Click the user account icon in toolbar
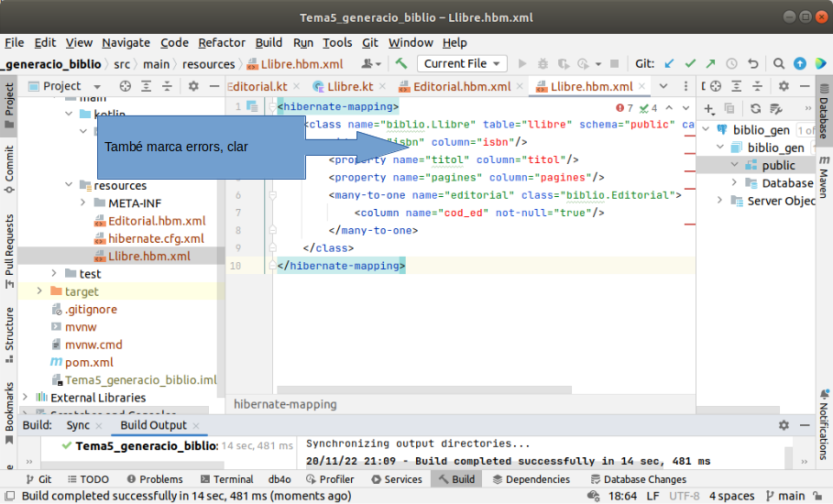Viewport: 833px width, 504px height. click(x=371, y=64)
